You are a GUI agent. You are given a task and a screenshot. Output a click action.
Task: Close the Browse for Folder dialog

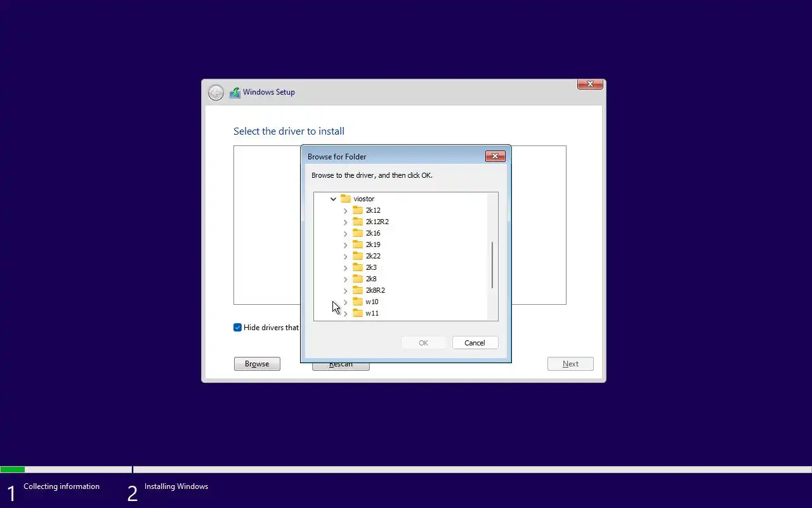[495, 156]
